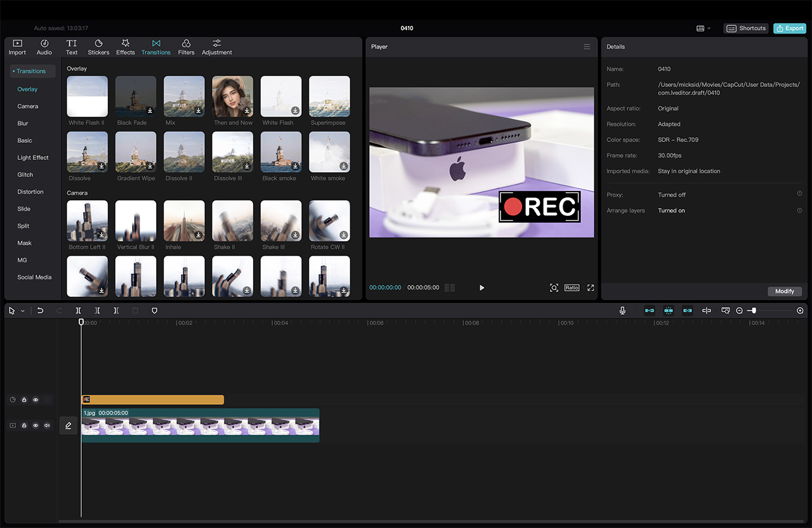Screen dimensions: 812x528
Task: Click the zoom-in timeline plus icon
Action: coord(800,310)
